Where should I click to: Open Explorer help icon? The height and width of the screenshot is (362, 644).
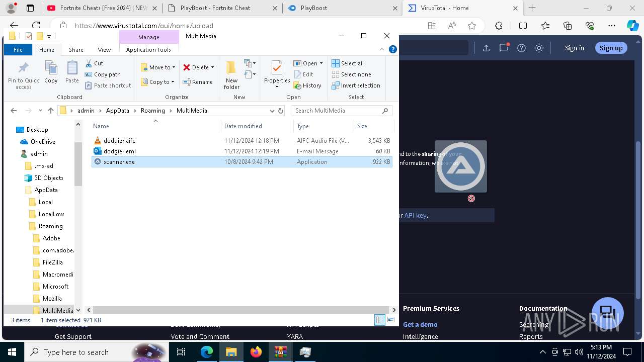(393, 49)
